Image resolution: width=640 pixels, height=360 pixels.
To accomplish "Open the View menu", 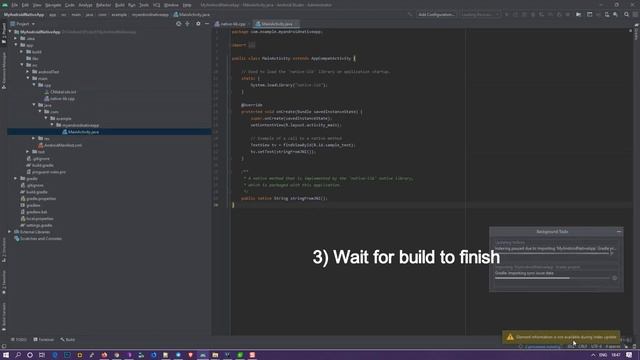I will point(37,5).
